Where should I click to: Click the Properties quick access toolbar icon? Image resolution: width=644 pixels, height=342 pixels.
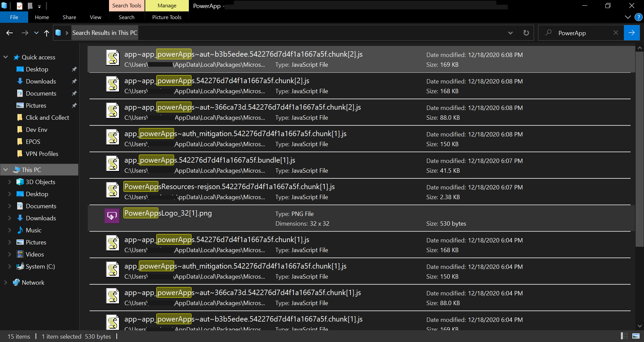pos(19,6)
